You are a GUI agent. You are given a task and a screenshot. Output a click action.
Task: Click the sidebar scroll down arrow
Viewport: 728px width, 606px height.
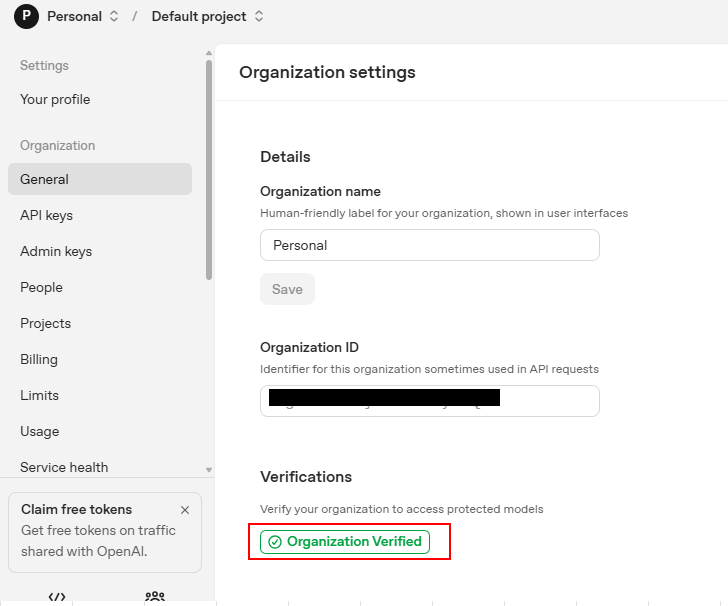(209, 470)
